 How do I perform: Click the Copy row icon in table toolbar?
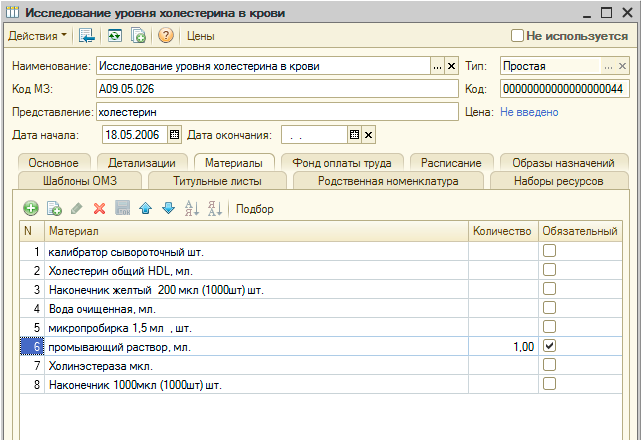pyautogui.click(x=54, y=209)
